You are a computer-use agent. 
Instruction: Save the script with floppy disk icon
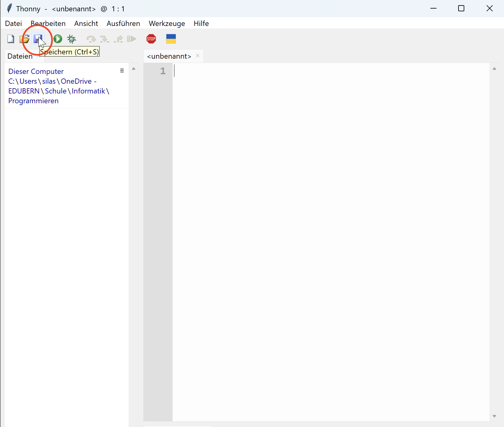[x=38, y=39]
